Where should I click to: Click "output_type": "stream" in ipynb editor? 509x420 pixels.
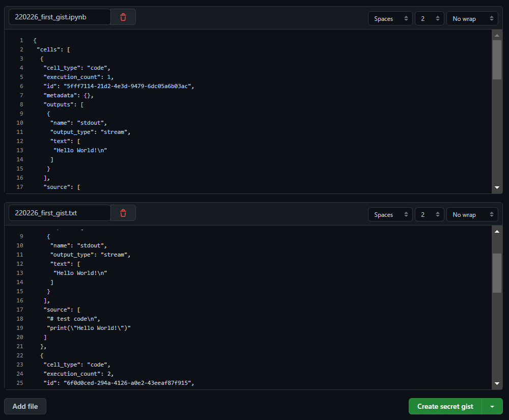click(90, 132)
